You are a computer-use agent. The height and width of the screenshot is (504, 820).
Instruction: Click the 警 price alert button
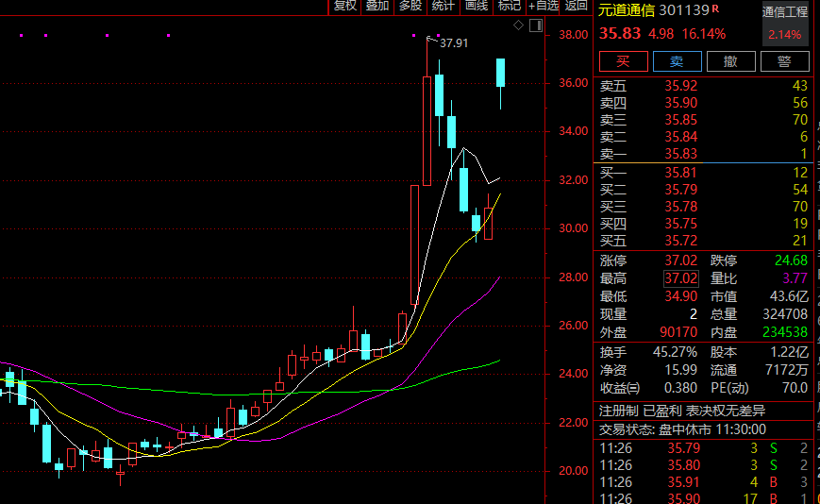coord(784,61)
